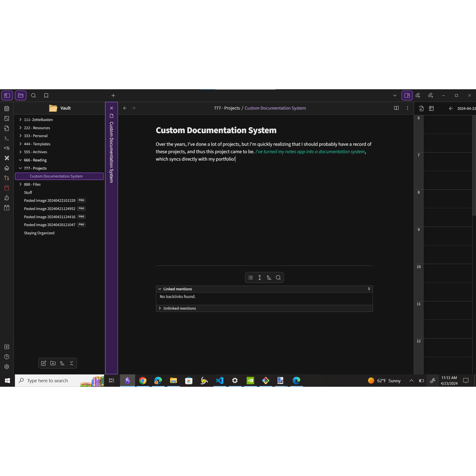Create a new note from the file explorer

[x=44, y=363]
